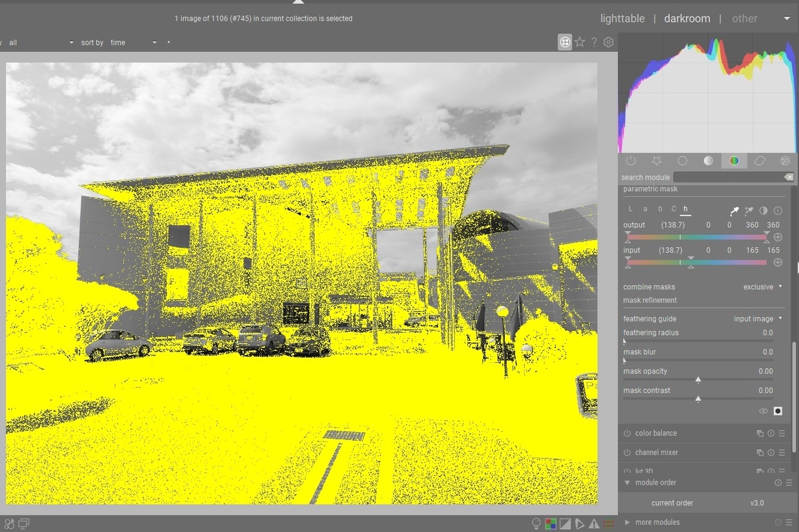Select the correct modules group
The height and width of the screenshot is (532, 799).
tap(760, 161)
